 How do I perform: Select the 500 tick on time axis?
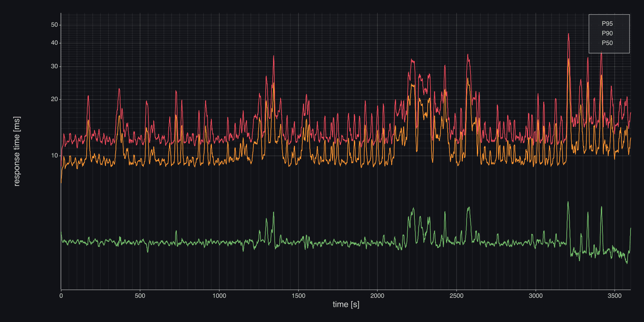click(x=140, y=296)
